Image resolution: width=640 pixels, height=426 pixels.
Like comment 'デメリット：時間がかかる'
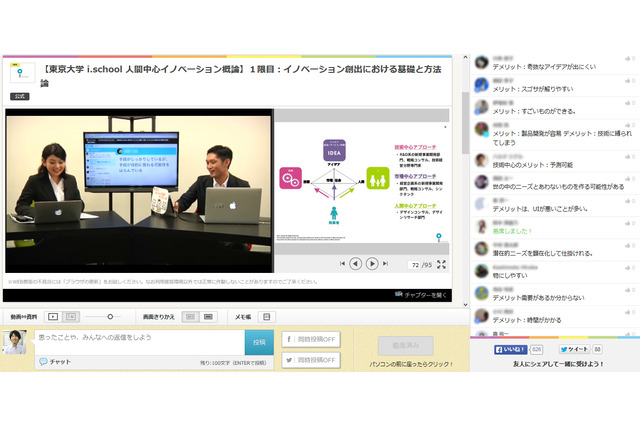[x=630, y=312]
